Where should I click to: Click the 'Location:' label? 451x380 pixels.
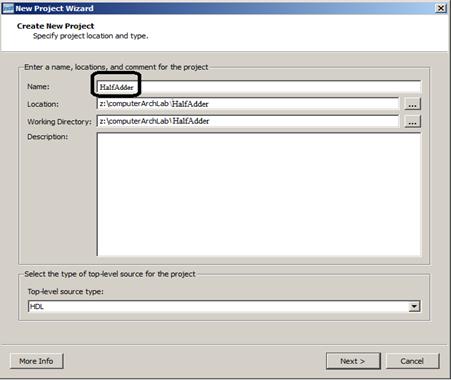pyautogui.click(x=43, y=104)
